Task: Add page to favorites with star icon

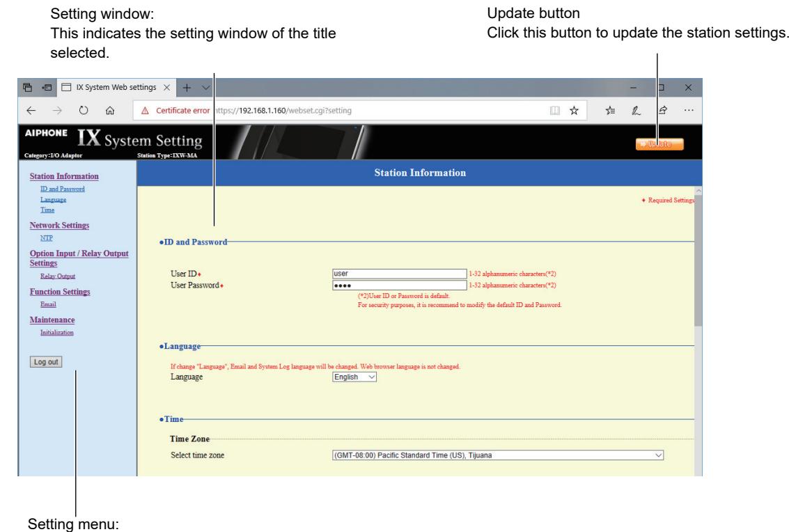Action: (574, 110)
